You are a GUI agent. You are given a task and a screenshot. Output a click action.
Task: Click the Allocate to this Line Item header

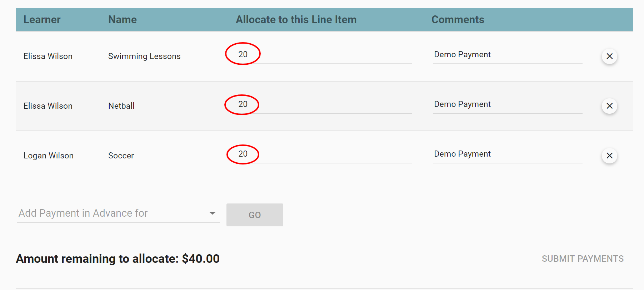click(x=296, y=20)
